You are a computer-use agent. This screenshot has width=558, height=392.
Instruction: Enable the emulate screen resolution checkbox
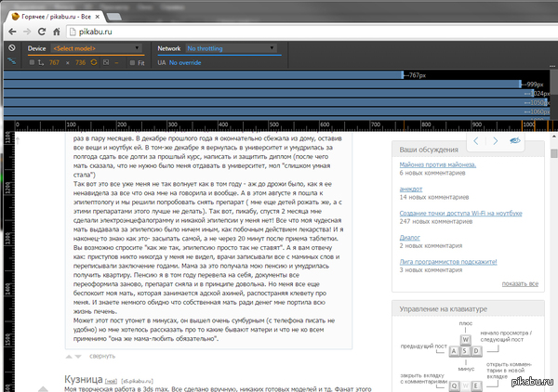[32, 62]
